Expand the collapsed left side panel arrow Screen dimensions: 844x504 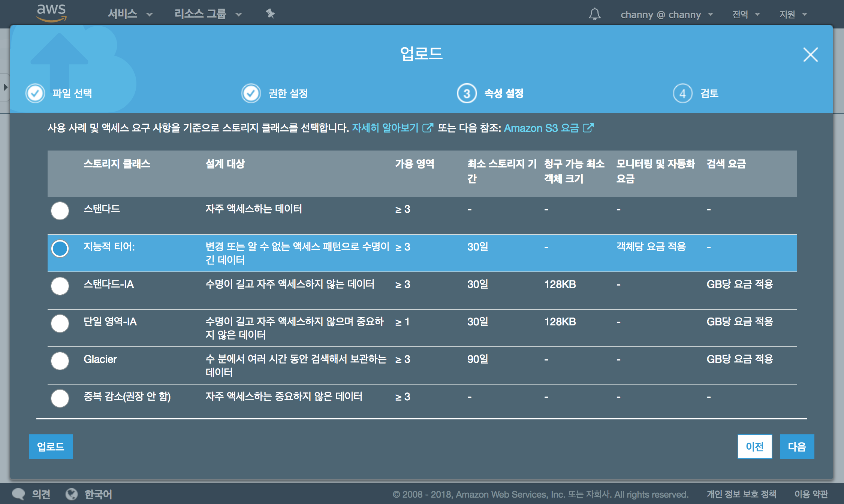click(x=5, y=87)
